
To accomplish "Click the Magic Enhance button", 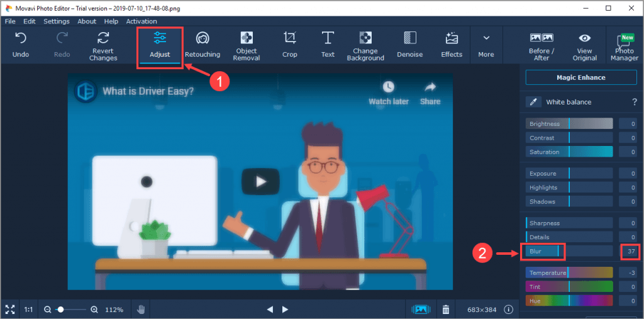I will (581, 77).
